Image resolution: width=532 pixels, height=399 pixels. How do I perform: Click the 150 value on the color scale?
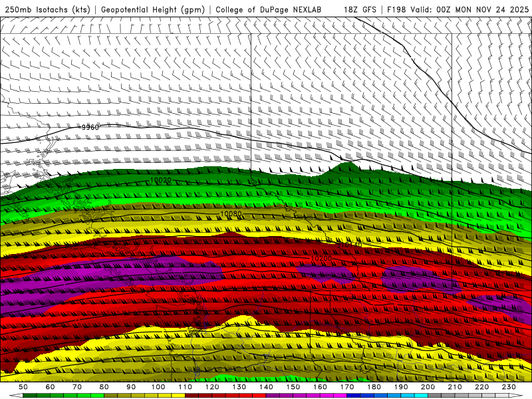[293, 387]
